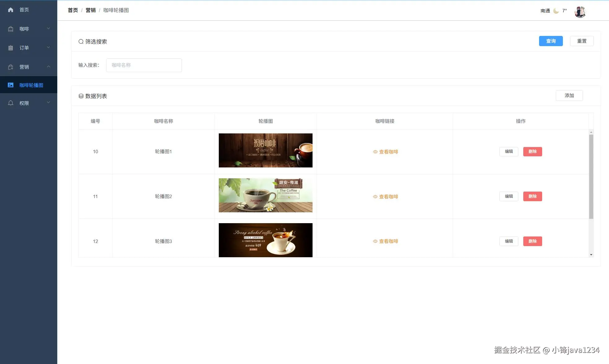This screenshot has height=364, width=609.
Task: Click the user avatar in header
Action: pyautogui.click(x=580, y=12)
